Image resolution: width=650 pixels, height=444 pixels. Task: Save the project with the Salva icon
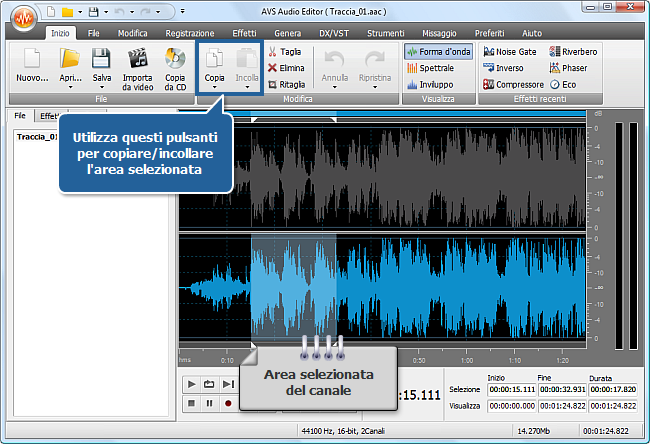102,58
